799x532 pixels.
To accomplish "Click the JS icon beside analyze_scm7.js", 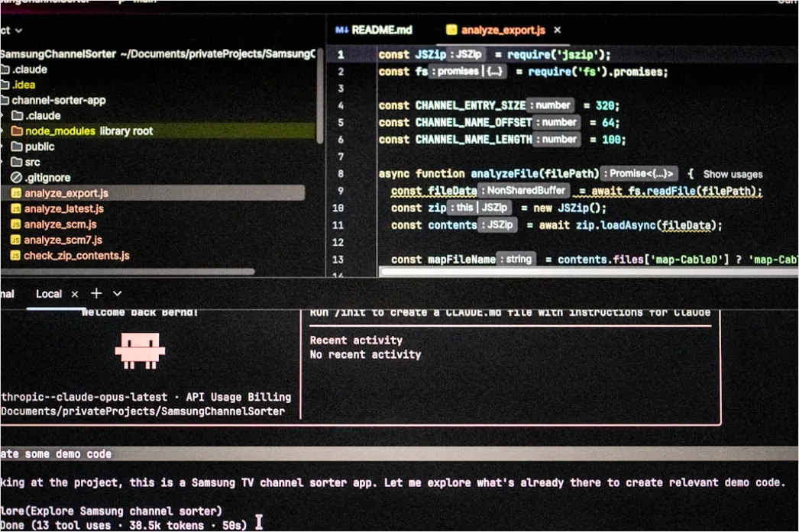I will tap(16, 240).
